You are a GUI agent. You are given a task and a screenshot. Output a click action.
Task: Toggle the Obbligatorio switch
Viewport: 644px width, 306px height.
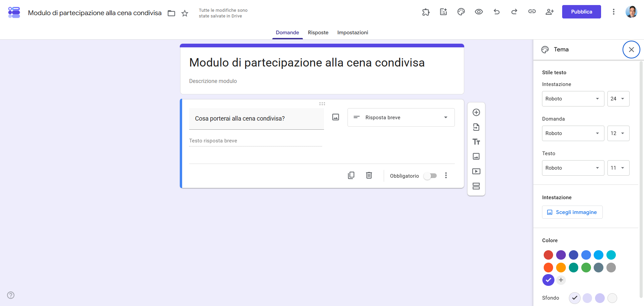[x=430, y=176]
